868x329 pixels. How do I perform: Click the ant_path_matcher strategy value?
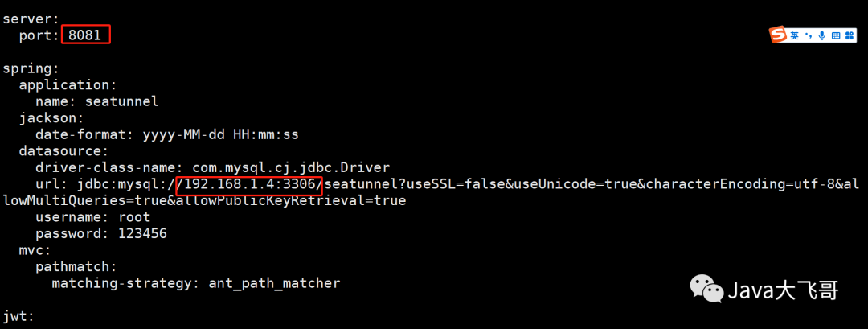[x=274, y=283]
